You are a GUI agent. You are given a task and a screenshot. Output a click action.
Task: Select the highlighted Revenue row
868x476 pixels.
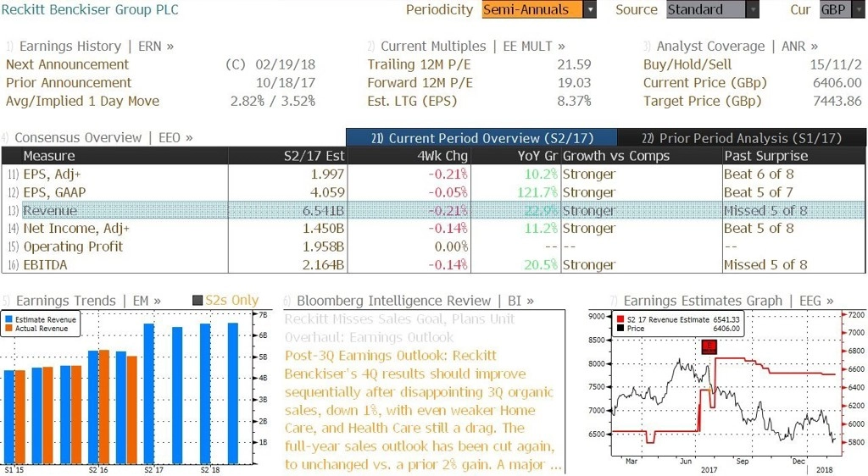(x=433, y=211)
